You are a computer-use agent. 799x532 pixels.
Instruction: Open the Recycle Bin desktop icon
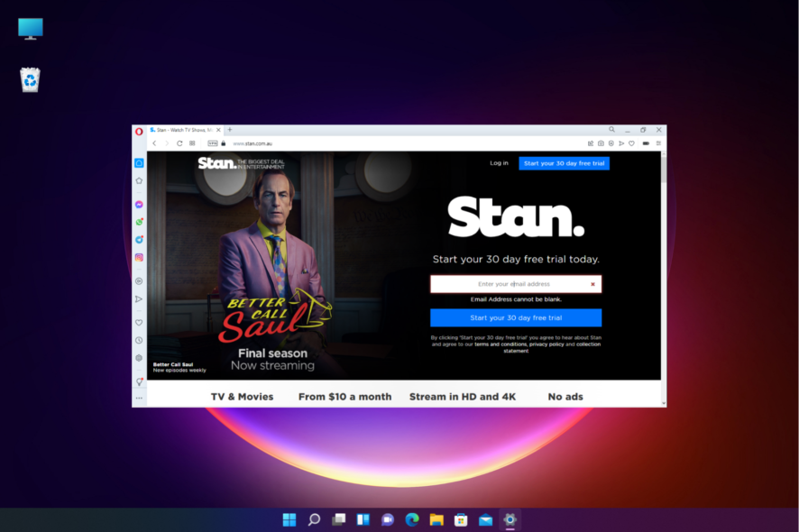tap(30, 80)
